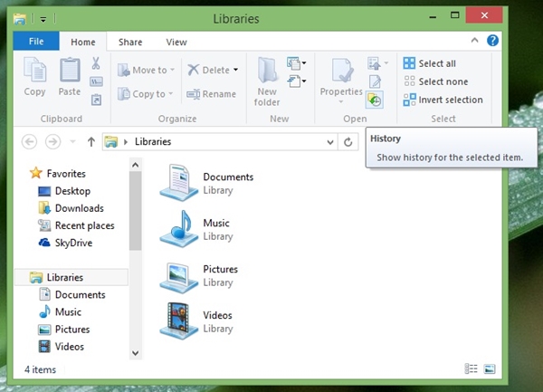The image size is (543, 392).
Task: Open the Share ribbon tab
Action: 129,42
